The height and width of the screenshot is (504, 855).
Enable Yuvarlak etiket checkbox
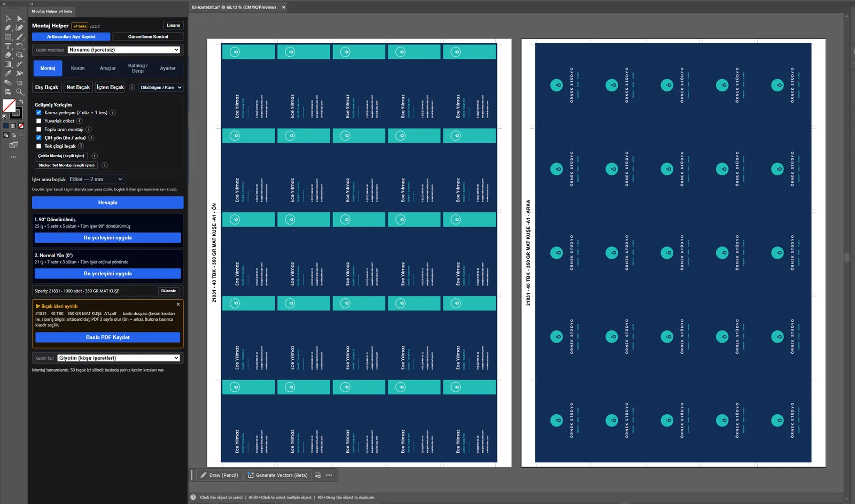(38, 121)
